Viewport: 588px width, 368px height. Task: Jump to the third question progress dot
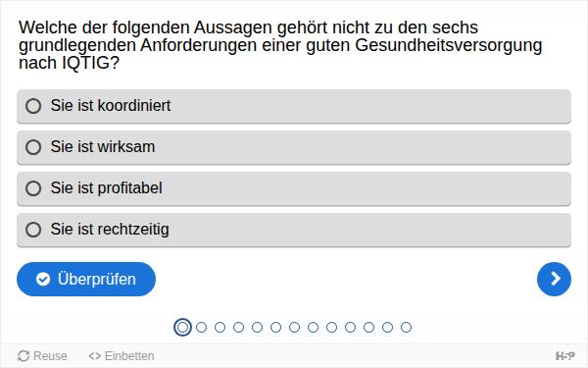[x=220, y=327]
